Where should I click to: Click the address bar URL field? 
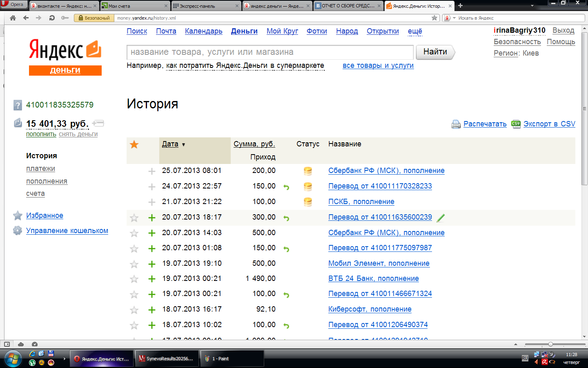pyautogui.click(x=273, y=18)
